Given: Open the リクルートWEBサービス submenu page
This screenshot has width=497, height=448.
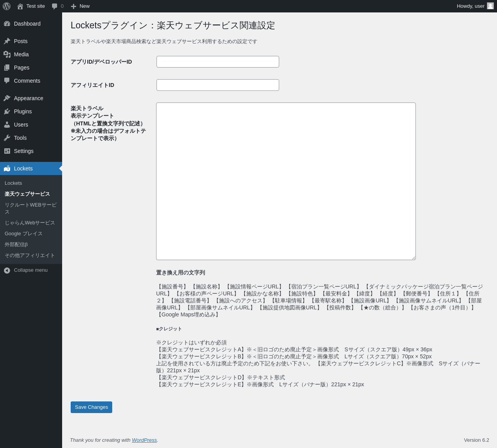Looking at the screenshot, I should point(30,208).
